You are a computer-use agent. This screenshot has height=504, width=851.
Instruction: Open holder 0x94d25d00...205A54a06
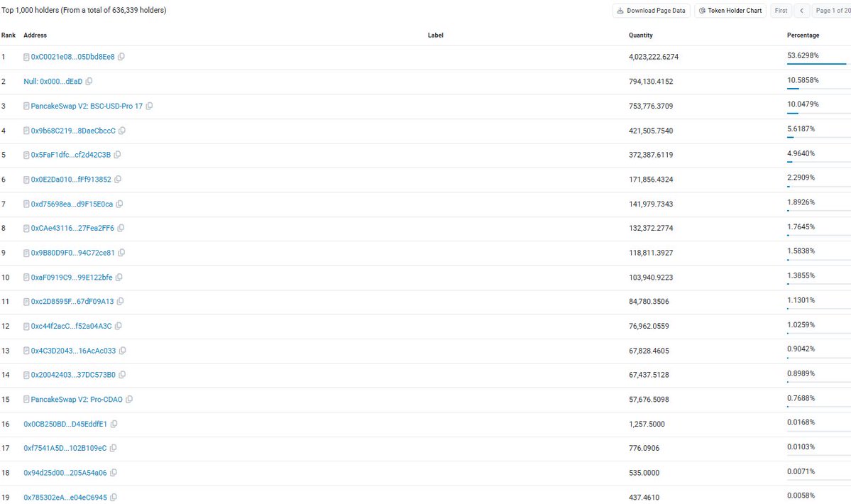65,473
